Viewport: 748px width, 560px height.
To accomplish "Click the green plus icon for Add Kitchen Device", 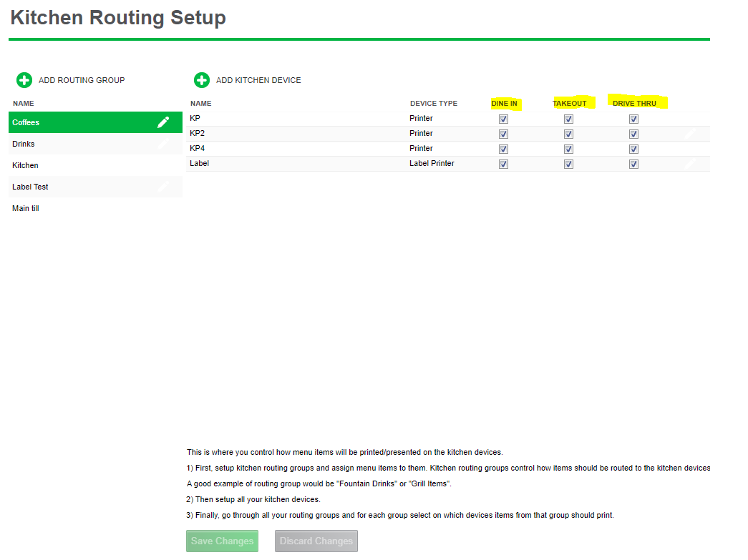I will 202,80.
